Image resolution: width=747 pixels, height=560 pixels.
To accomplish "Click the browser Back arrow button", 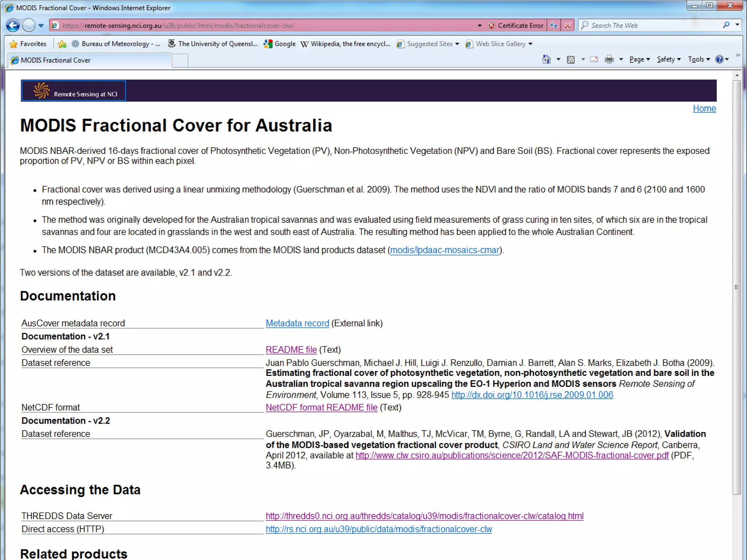I will click(x=13, y=26).
